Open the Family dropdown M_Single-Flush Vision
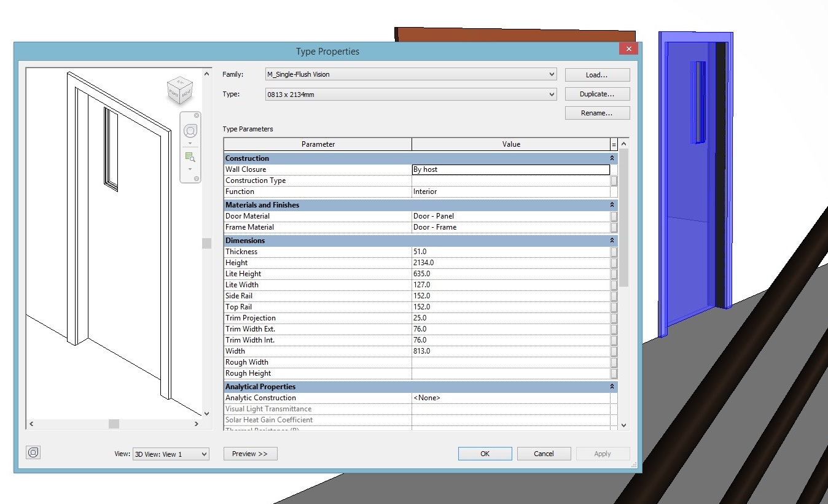 411,74
